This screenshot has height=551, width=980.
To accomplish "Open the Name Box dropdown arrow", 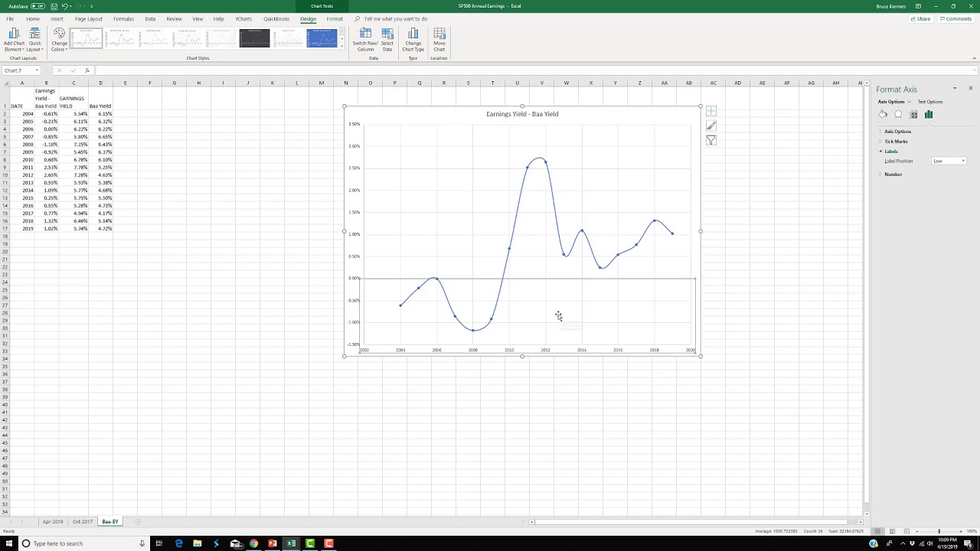I will point(35,70).
